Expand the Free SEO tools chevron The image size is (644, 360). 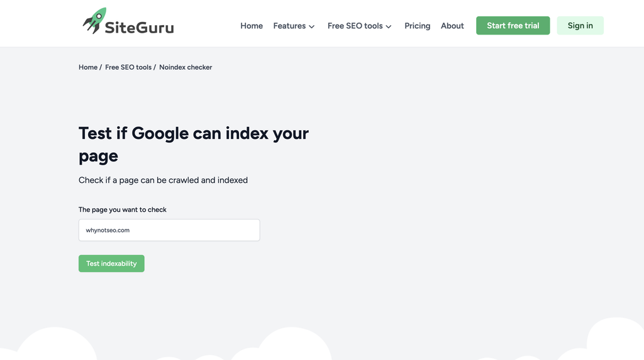click(x=389, y=26)
